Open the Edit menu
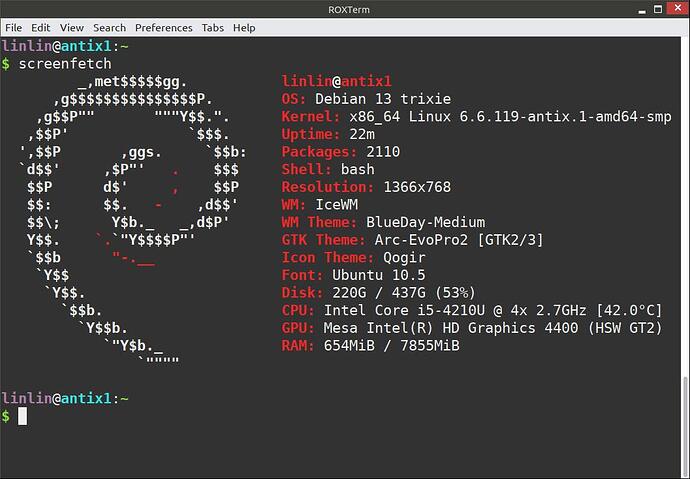The image size is (690, 479). tap(40, 28)
